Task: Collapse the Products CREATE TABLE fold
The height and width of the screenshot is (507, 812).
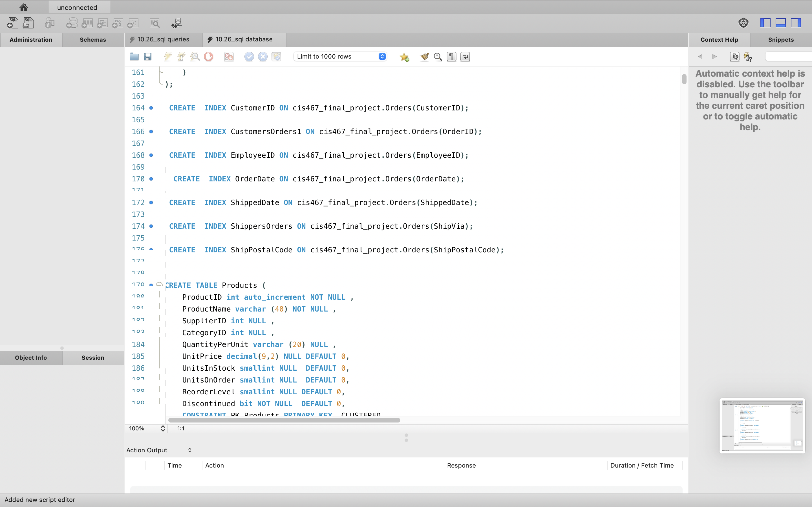Action: [159, 284]
